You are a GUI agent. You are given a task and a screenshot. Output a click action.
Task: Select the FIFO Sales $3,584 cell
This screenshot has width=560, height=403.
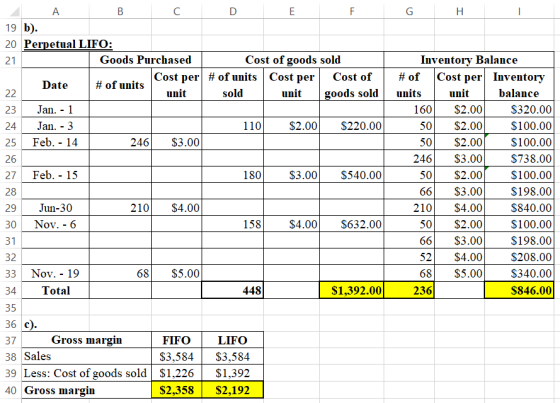click(176, 357)
